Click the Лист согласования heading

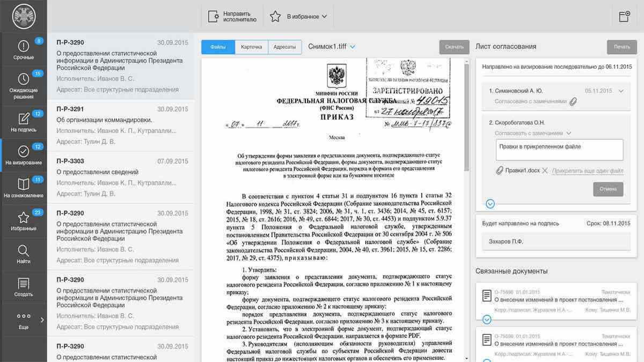point(506,47)
